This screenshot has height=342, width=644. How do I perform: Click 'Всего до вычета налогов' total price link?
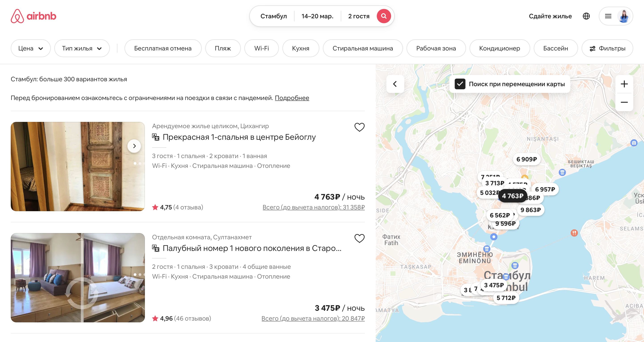[x=314, y=208]
